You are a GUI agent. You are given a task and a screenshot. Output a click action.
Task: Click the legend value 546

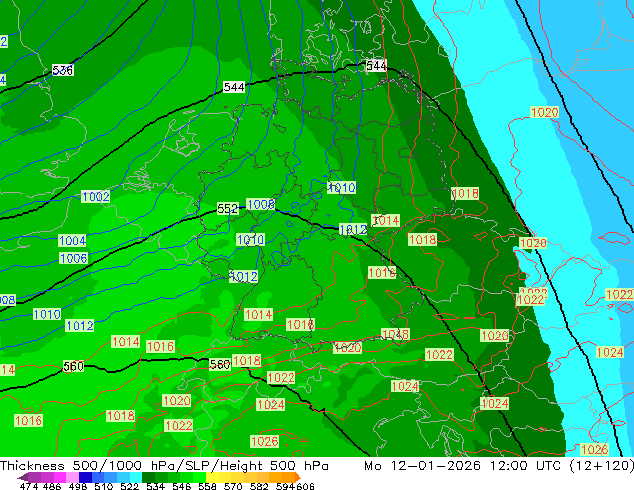(182, 486)
